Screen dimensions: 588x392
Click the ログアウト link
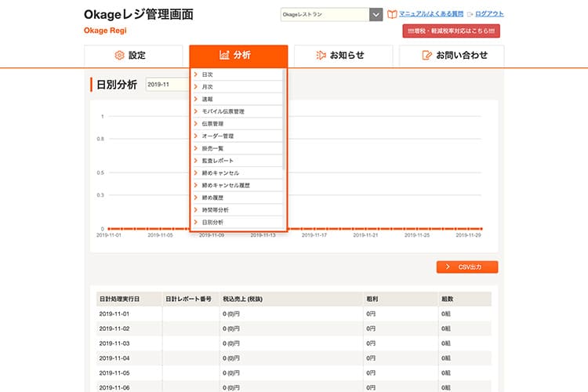click(489, 14)
